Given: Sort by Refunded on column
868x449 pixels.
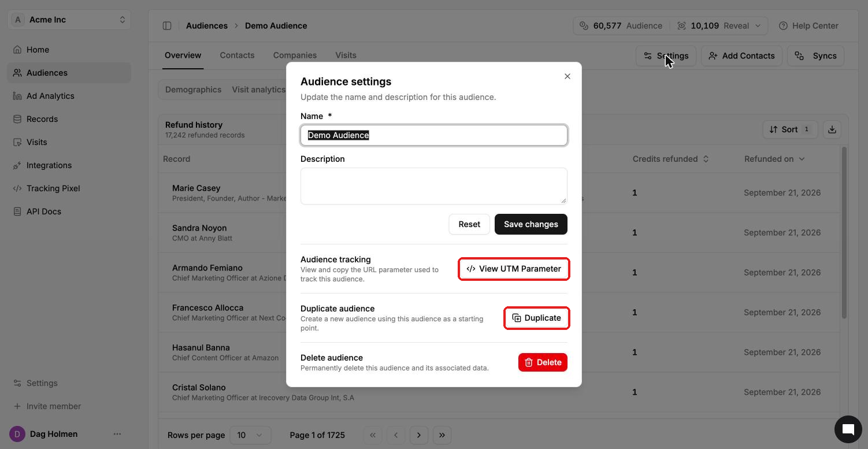Looking at the screenshot, I should click(x=774, y=159).
